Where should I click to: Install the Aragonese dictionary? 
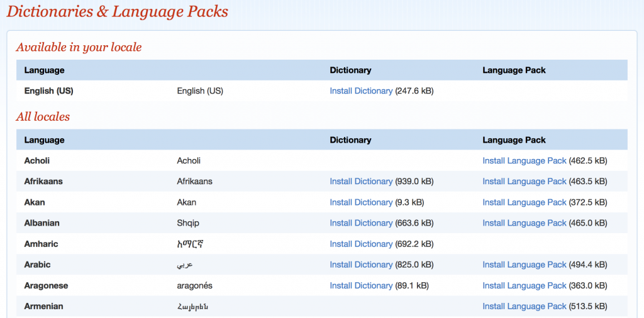click(361, 285)
